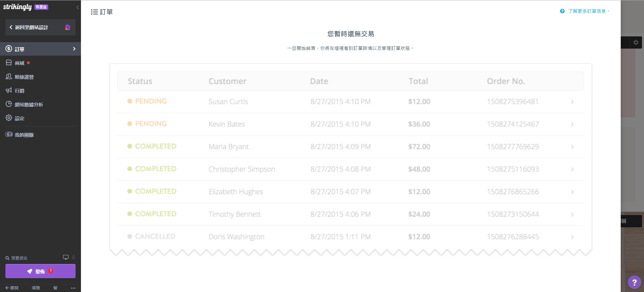Toggle language via 繁 button
Viewport: 644px width, 292px height.
55,288
